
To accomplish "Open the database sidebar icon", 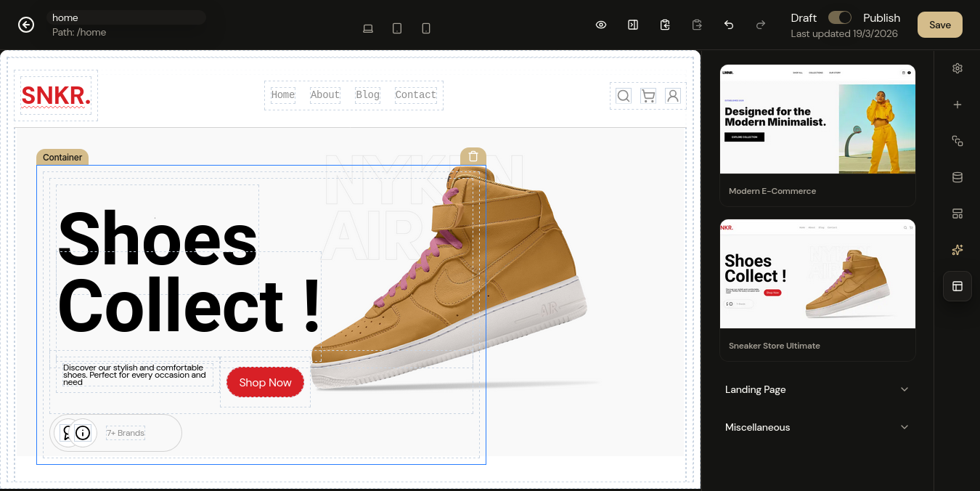I will tap(957, 177).
